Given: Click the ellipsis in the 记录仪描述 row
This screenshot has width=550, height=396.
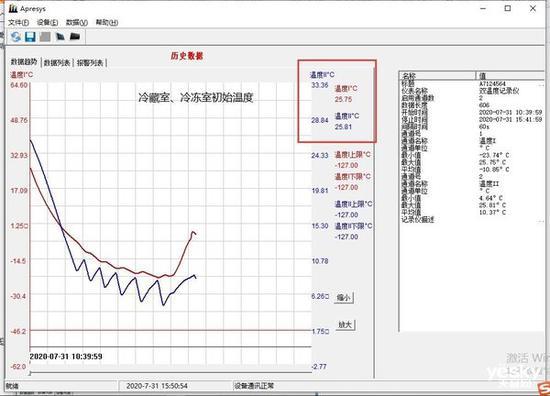Looking at the screenshot, I should [x=541, y=221].
